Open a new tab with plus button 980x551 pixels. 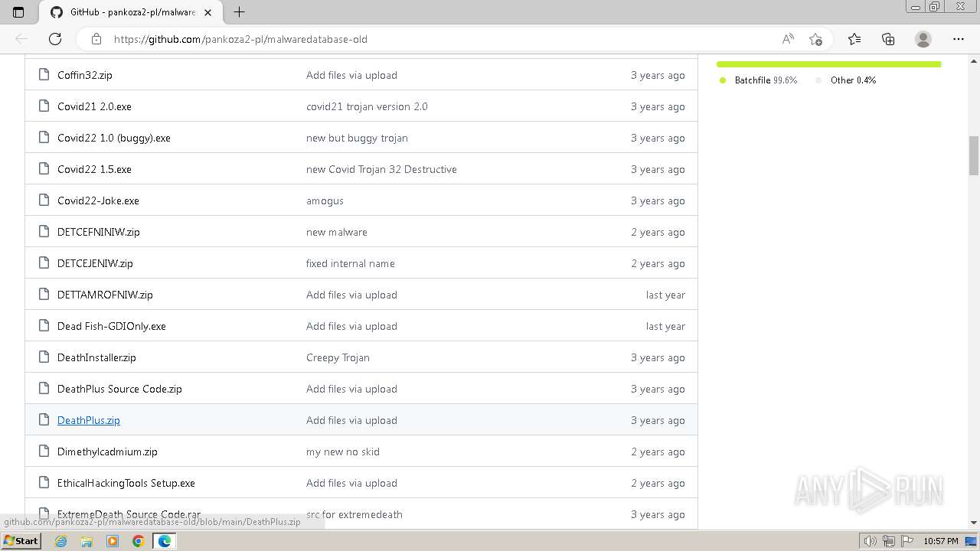239,12
